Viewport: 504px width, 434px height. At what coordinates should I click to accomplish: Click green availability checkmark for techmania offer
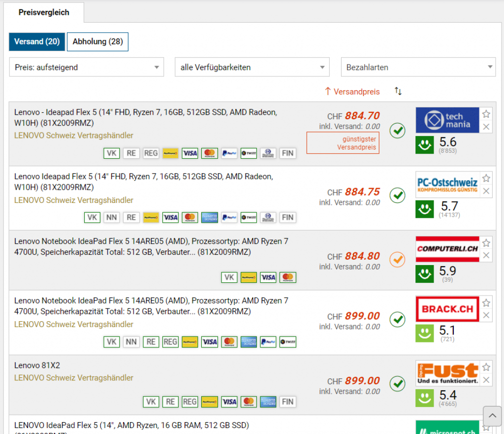397,131
